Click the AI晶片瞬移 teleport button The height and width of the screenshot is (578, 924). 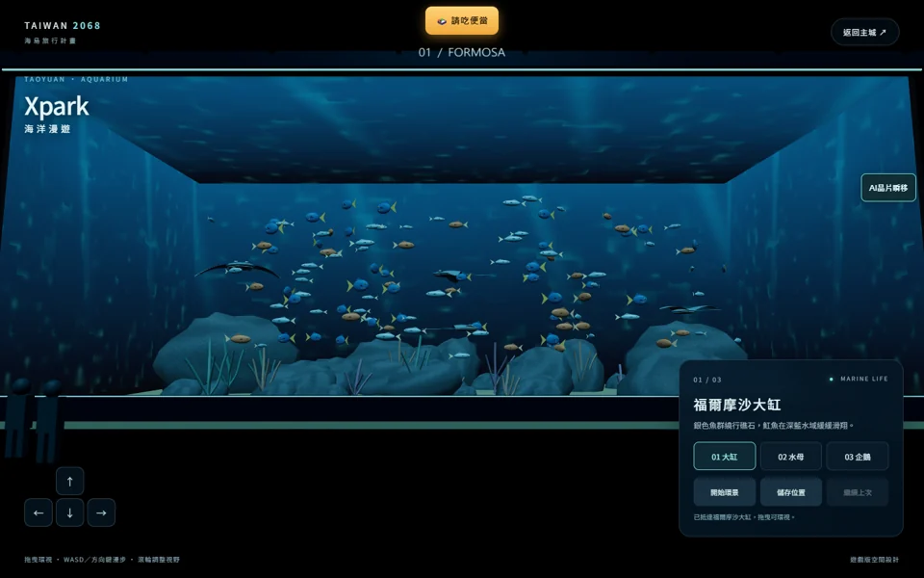pos(888,188)
